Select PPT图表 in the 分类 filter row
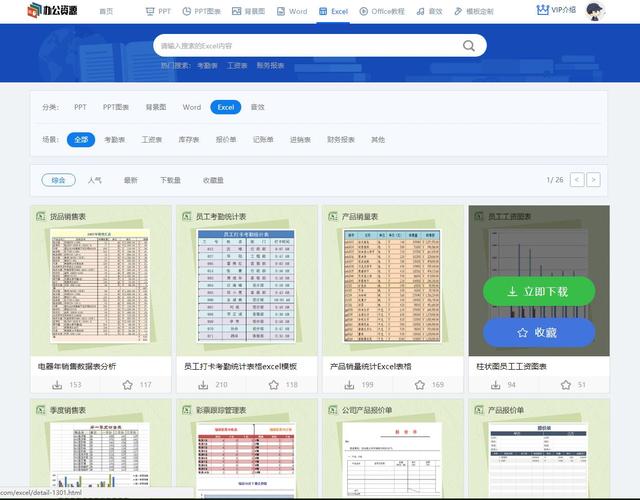640x500 pixels. point(116,107)
